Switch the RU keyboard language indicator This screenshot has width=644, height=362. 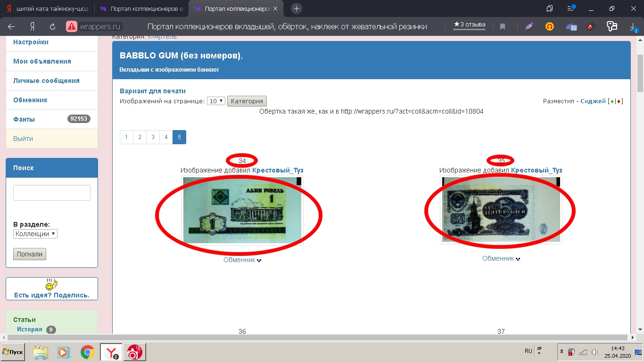tap(528, 351)
